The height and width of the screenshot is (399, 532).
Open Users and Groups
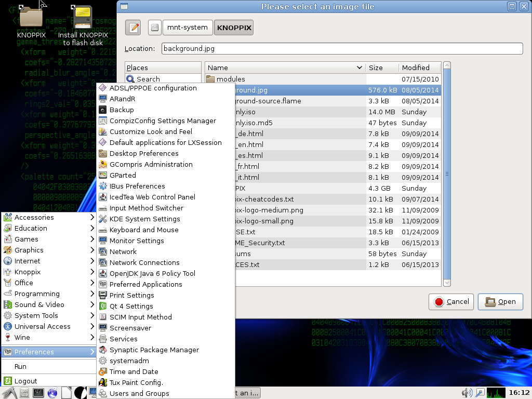pyautogui.click(x=166, y=394)
